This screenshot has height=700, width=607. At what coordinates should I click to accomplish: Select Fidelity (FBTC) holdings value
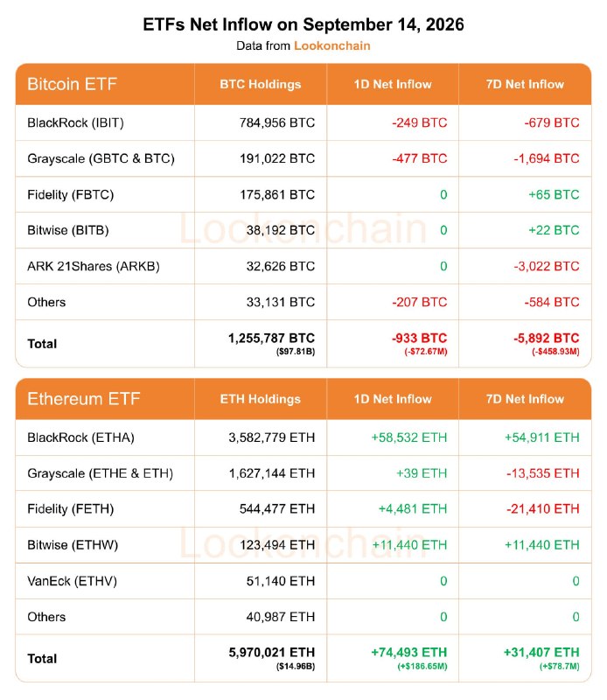click(x=277, y=194)
